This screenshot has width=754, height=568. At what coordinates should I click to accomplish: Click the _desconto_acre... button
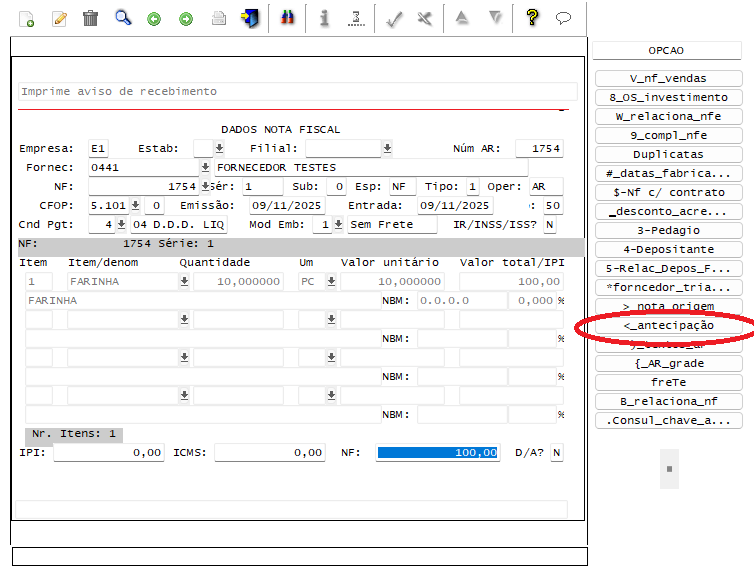(668, 211)
